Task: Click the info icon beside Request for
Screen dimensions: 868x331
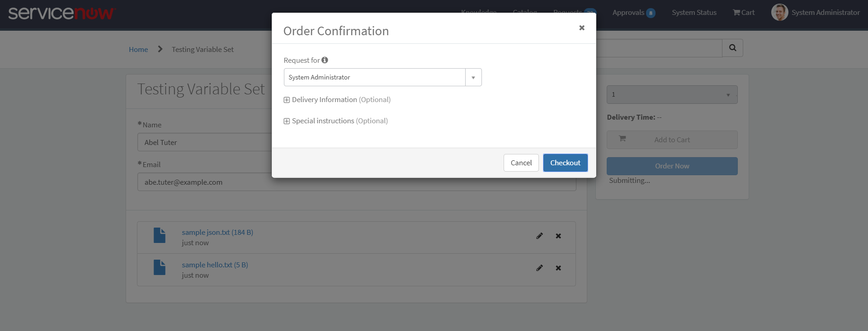Action: point(325,60)
